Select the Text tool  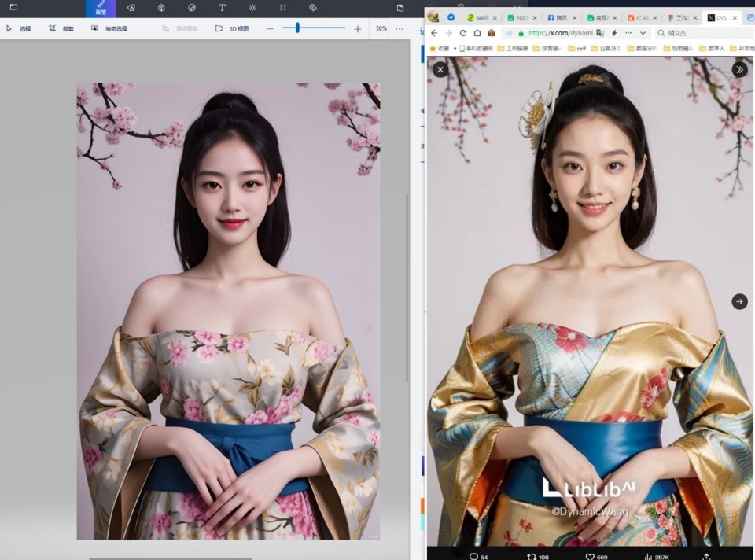click(x=223, y=7)
